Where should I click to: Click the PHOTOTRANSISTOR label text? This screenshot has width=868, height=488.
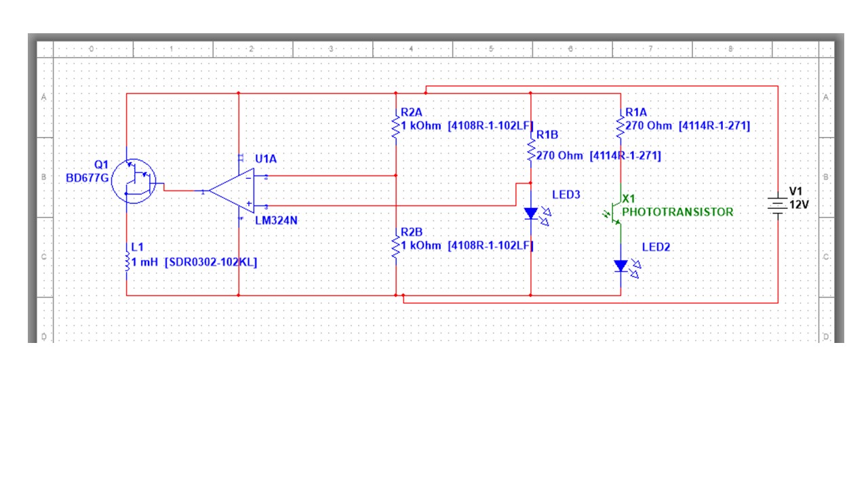[677, 212]
